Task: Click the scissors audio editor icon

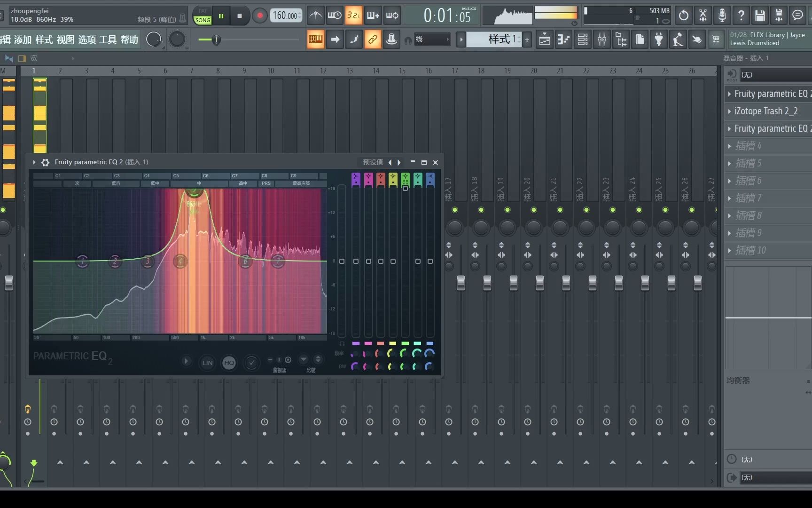Action: tap(703, 16)
